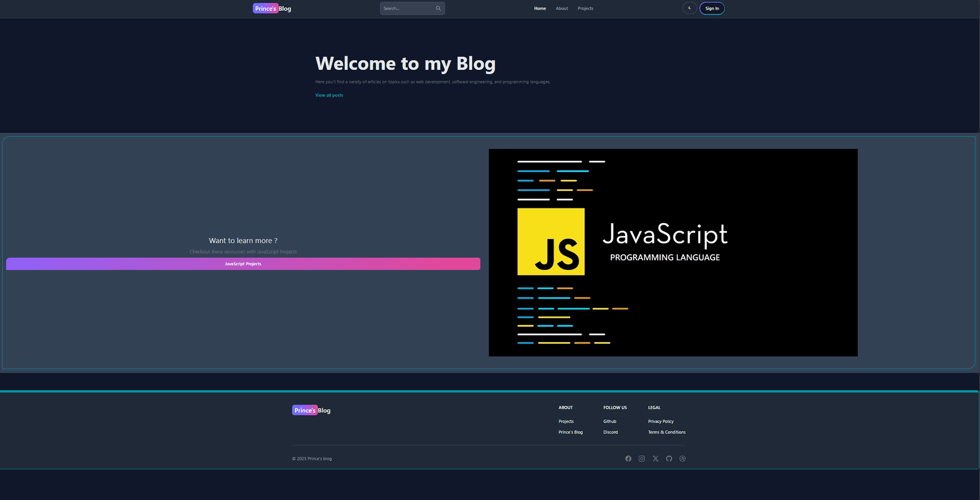The height and width of the screenshot is (500, 980).
Task: Visit GitHub via the footer icon
Action: point(669,458)
